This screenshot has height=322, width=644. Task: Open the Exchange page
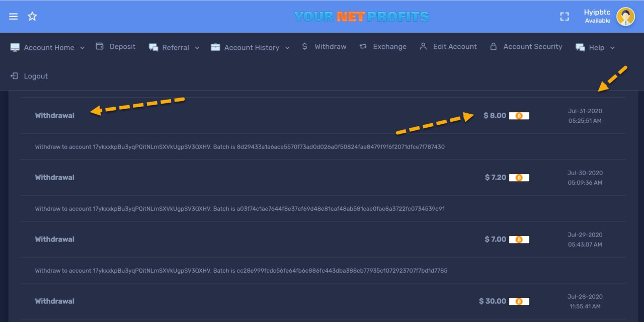pyautogui.click(x=390, y=46)
